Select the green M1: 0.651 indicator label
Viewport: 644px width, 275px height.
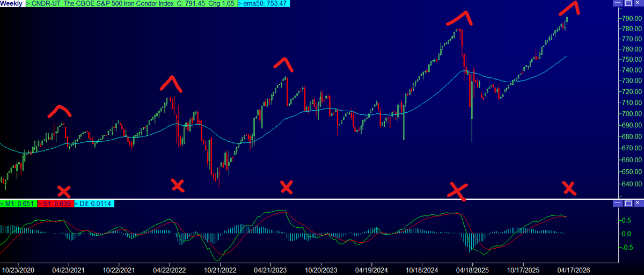click(x=17, y=204)
